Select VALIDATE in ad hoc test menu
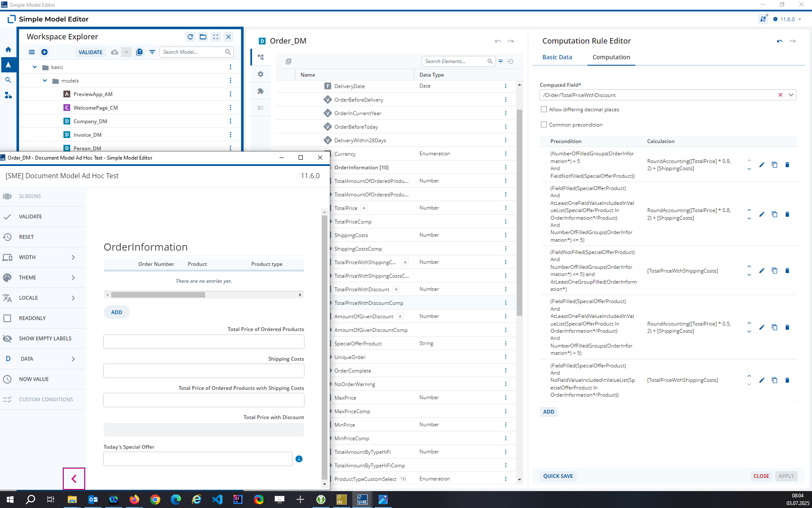Image resolution: width=812 pixels, height=508 pixels. coord(42,217)
